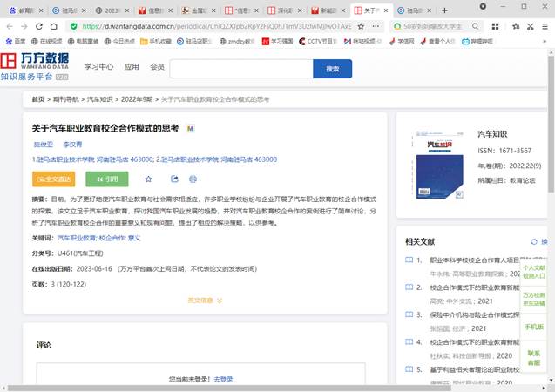Bookmark this page with the address bar star
The image size is (555, 392).
click(361, 26)
